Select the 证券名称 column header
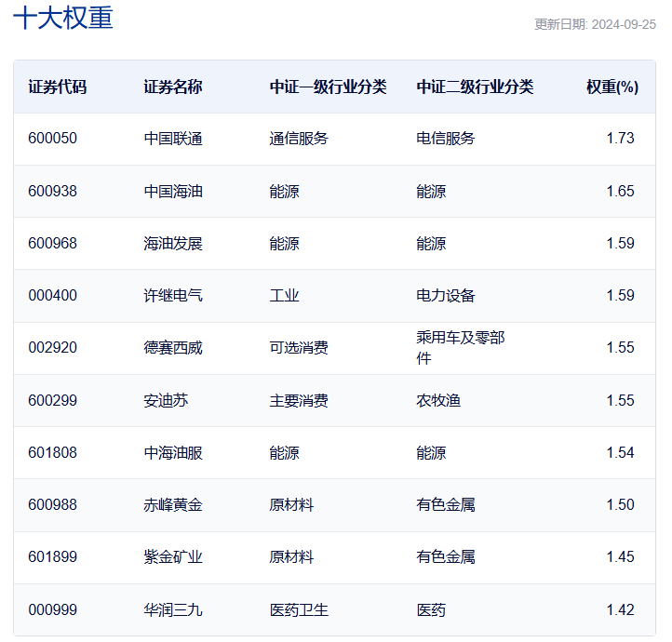672x642 pixels. 173,87
